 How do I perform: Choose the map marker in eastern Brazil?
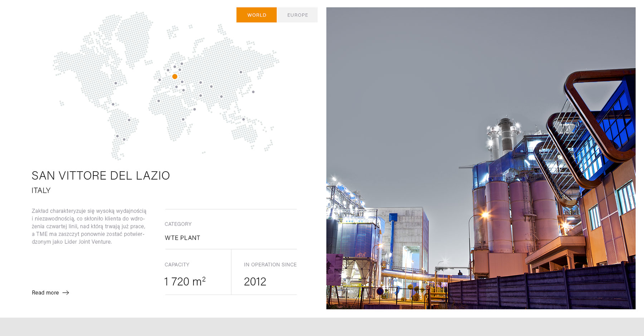pyautogui.click(x=129, y=120)
